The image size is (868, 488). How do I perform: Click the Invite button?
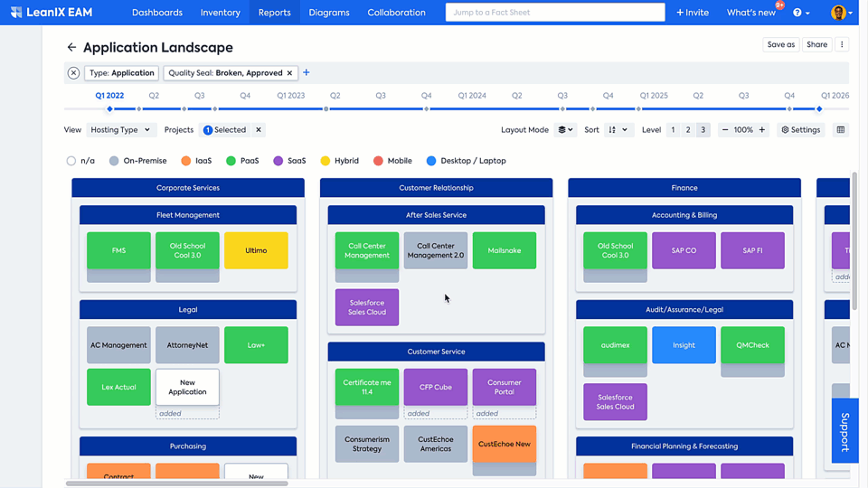(x=693, y=12)
